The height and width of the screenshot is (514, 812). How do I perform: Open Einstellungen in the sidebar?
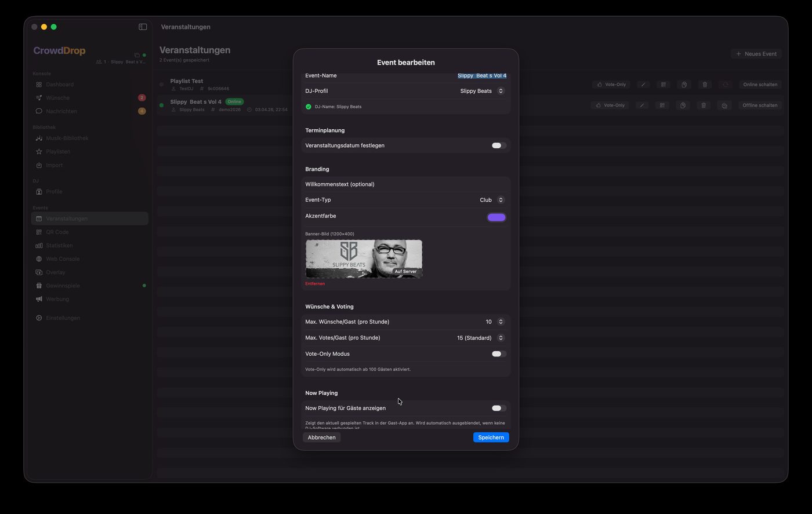63,318
